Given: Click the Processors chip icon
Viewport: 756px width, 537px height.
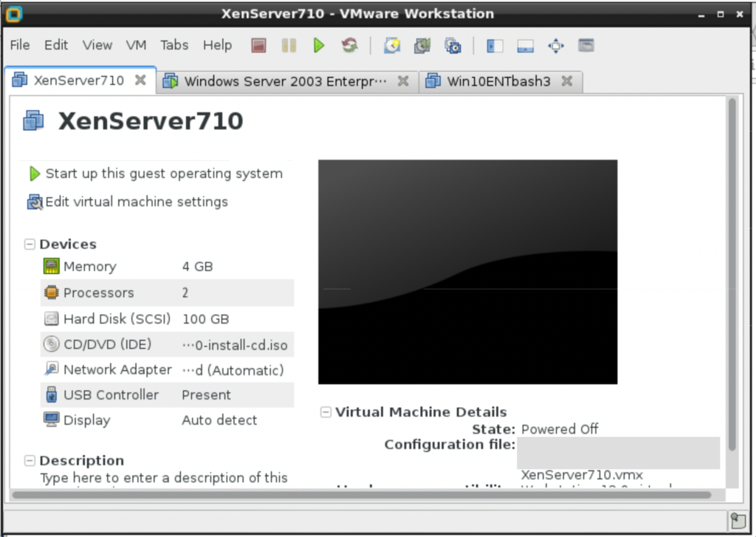Looking at the screenshot, I should pyautogui.click(x=51, y=293).
